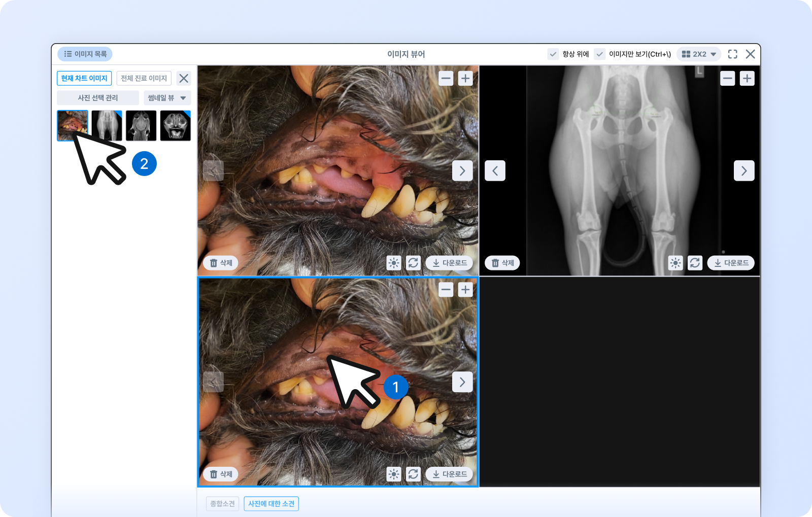Click the 사진 선택 관리 button
Screen dimensions: 812x517
(98, 98)
